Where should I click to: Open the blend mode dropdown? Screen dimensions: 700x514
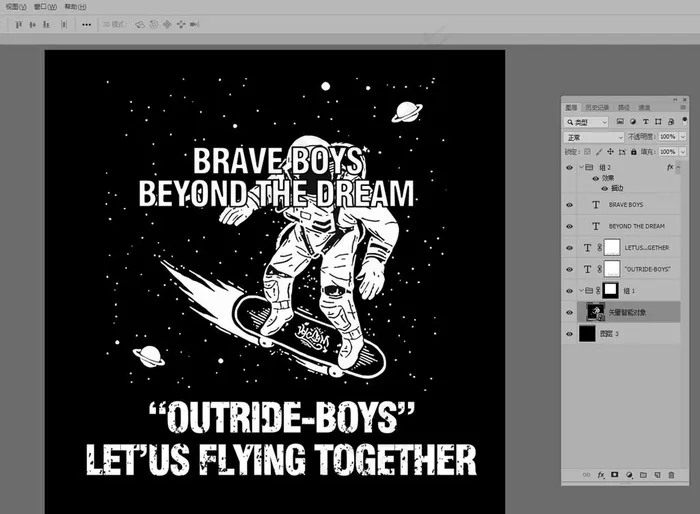point(594,137)
